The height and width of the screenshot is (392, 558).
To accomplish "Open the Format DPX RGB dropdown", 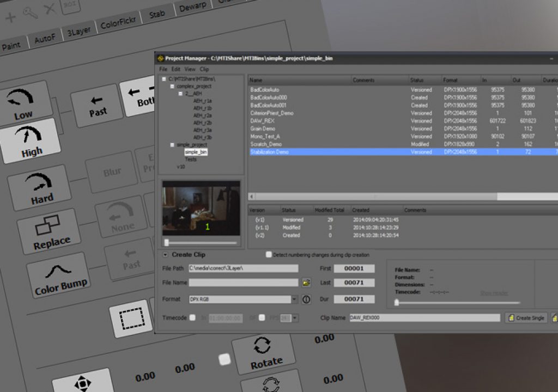I will tap(294, 299).
